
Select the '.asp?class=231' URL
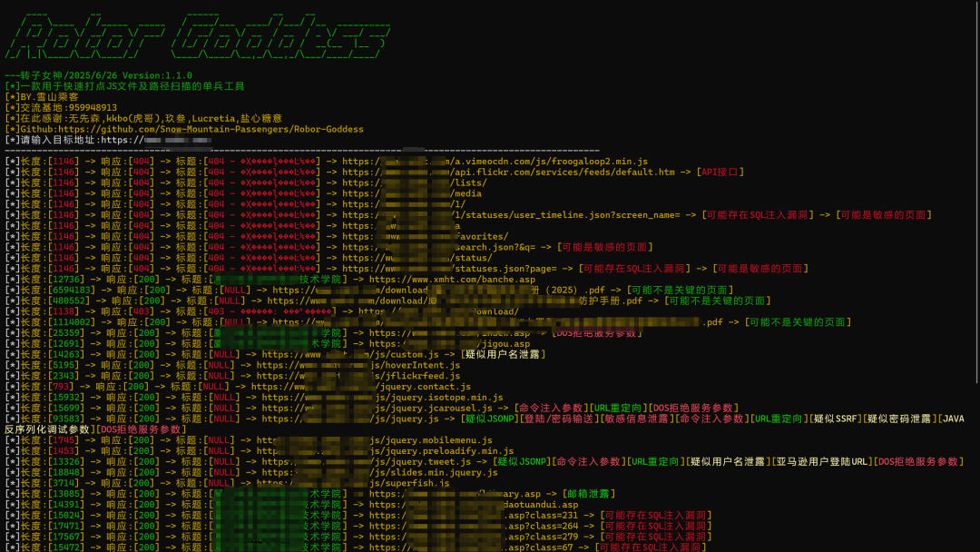pyautogui.click(x=473, y=515)
